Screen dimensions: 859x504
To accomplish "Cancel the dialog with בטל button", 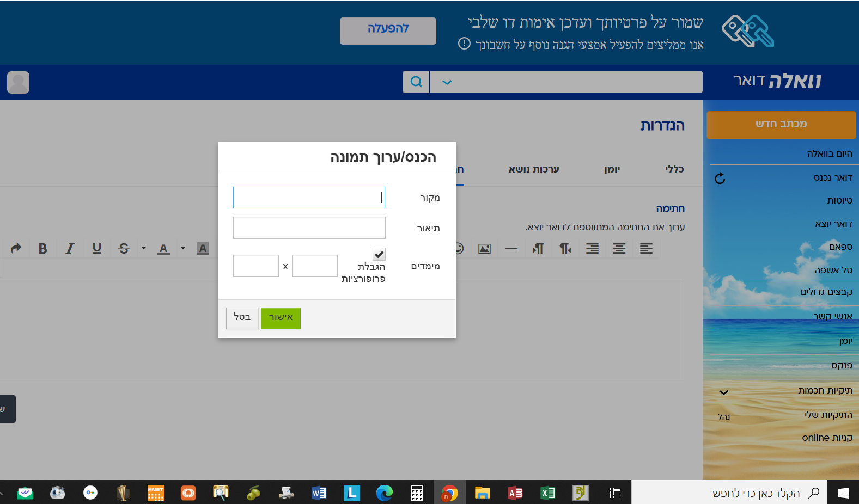I will 242,318.
